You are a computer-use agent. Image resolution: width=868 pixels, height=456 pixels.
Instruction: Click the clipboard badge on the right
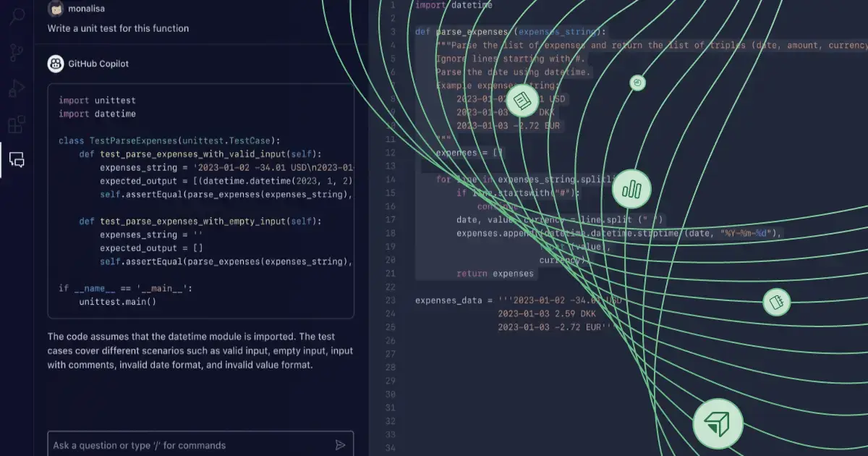coord(777,303)
